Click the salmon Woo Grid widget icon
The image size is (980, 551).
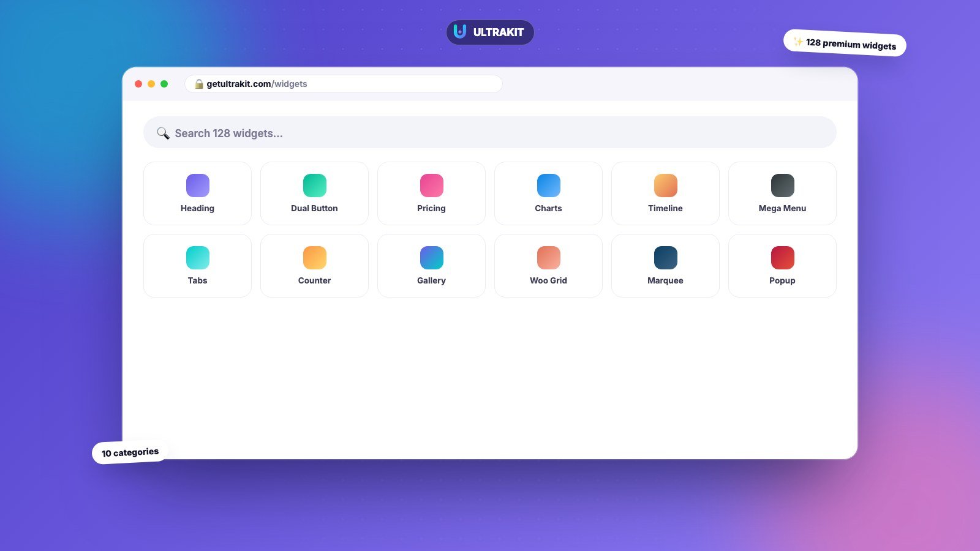pyautogui.click(x=548, y=258)
